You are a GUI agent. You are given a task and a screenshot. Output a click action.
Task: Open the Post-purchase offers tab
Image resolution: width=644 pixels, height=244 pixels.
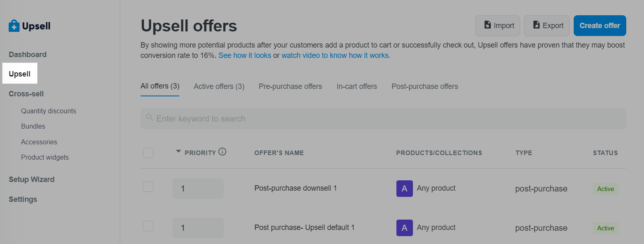[425, 86]
